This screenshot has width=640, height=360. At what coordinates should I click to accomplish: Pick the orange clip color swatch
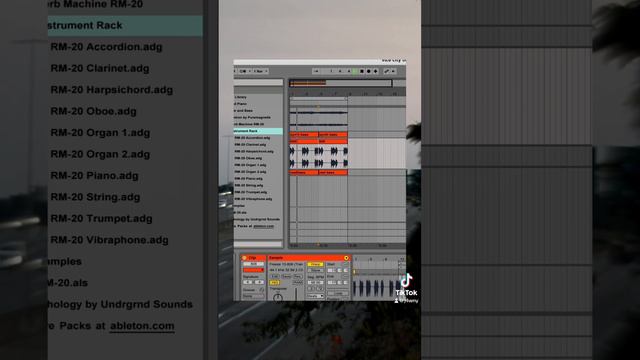pyautogui.click(x=253, y=270)
